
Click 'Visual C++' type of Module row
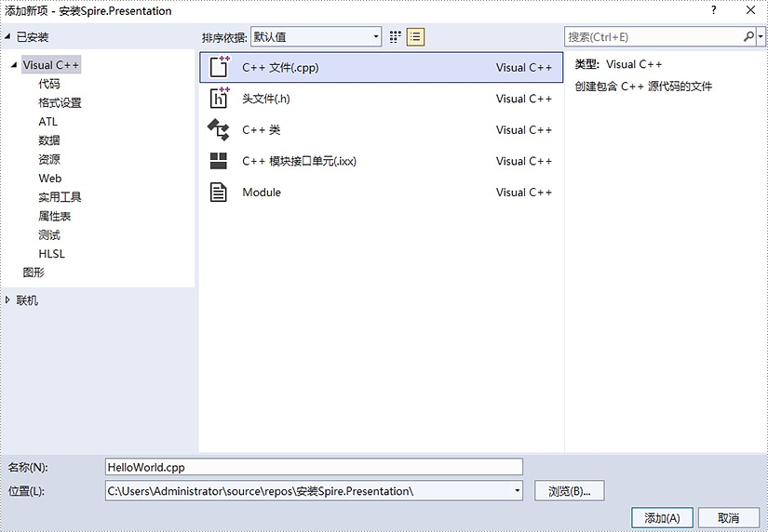(x=523, y=193)
